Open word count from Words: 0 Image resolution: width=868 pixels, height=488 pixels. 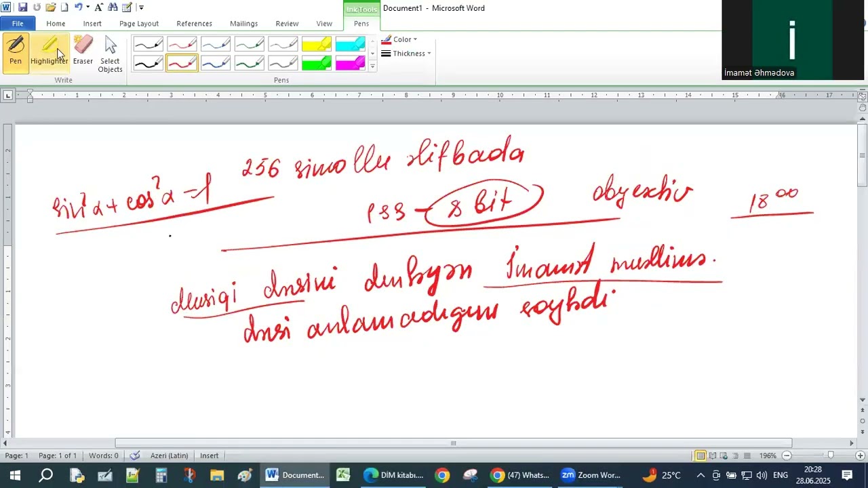(103, 455)
